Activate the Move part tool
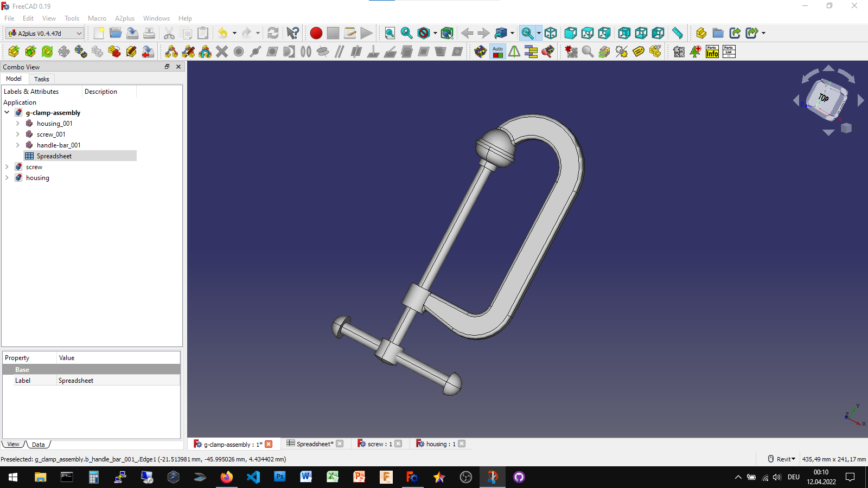 point(64,52)
